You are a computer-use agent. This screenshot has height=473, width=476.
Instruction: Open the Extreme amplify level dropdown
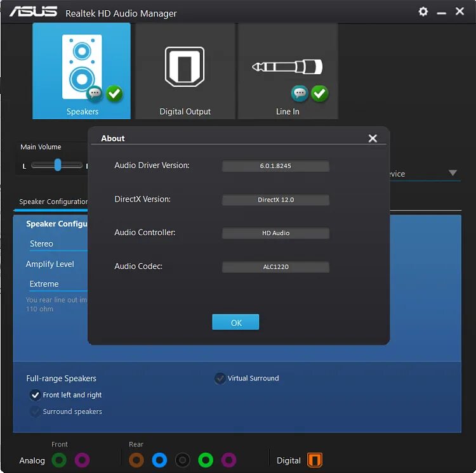point(58,284)
